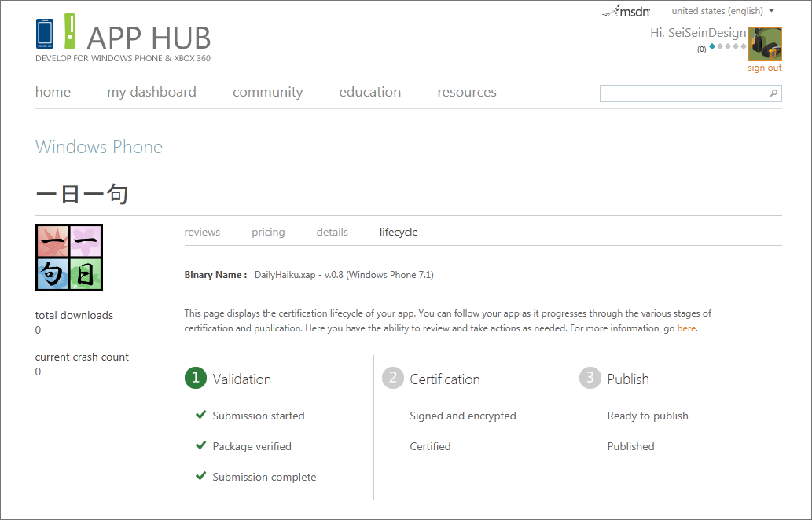The image size is (812, 520).
Task: Open my dashboard navigation item
Action: [152, 92]
